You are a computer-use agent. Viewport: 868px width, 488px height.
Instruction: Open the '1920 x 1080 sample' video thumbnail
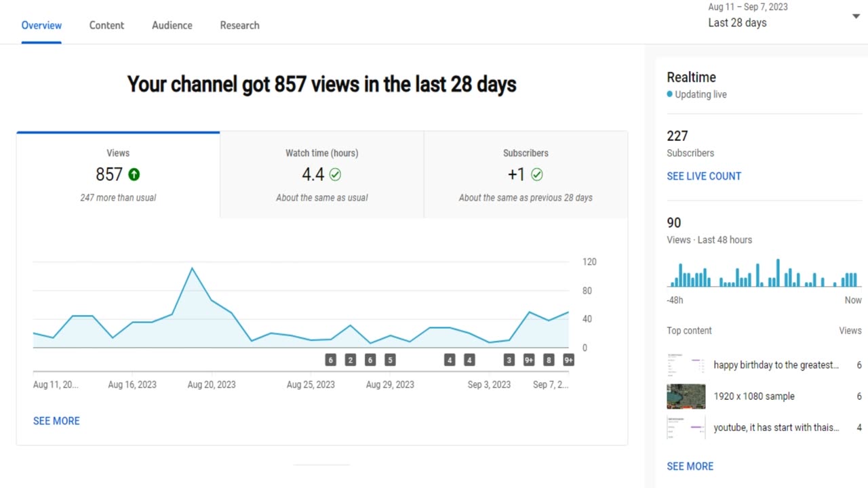[686, 396]
